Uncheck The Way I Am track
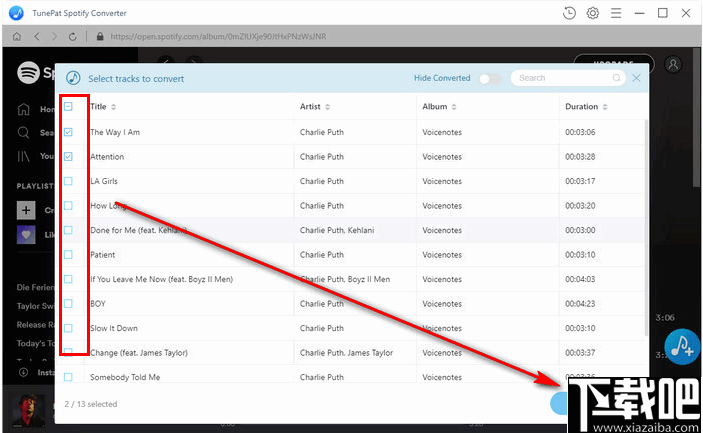The image size is (703, 433). pyautogui.click(x=68, y=132)
